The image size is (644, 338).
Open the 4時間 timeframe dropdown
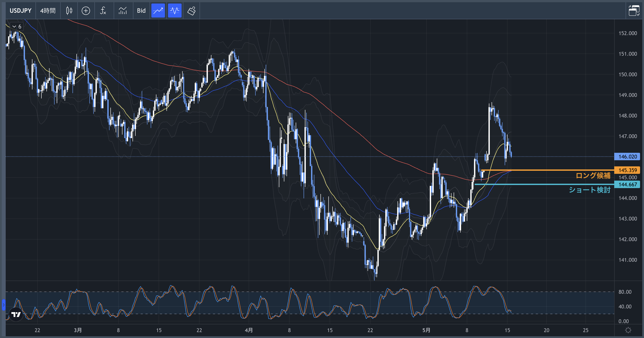click(x=48, y=11)
